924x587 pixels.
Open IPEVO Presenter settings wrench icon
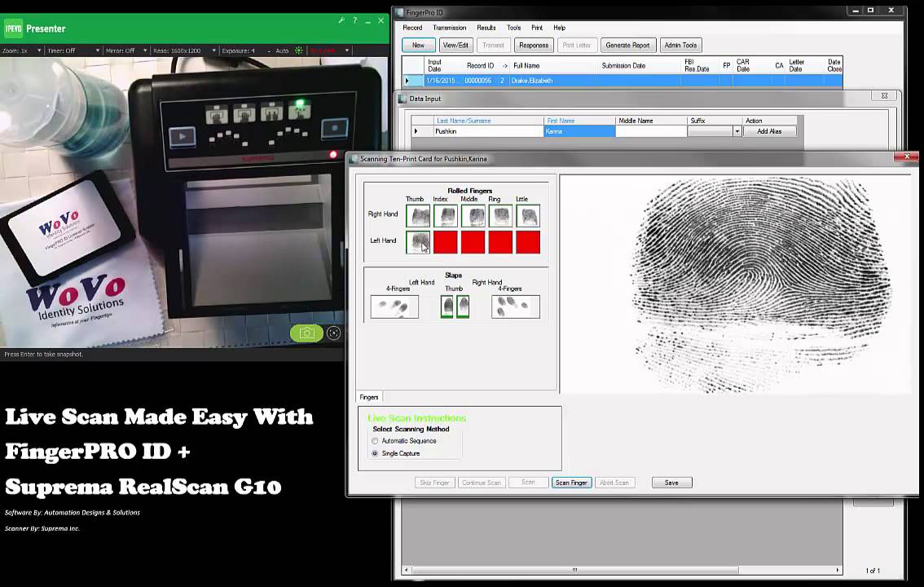click(x=341, y=20)
